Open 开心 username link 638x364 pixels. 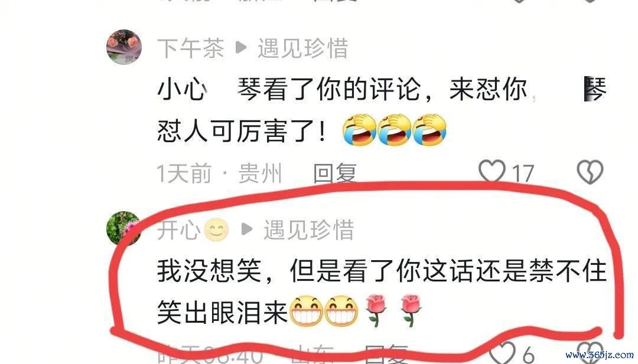point(178,230)
